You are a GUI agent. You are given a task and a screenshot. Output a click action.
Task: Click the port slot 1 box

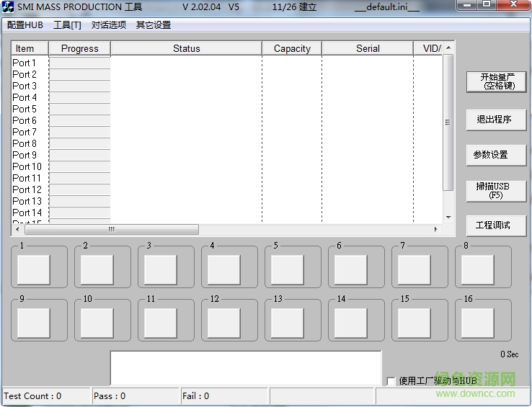[x=34, y=270]
